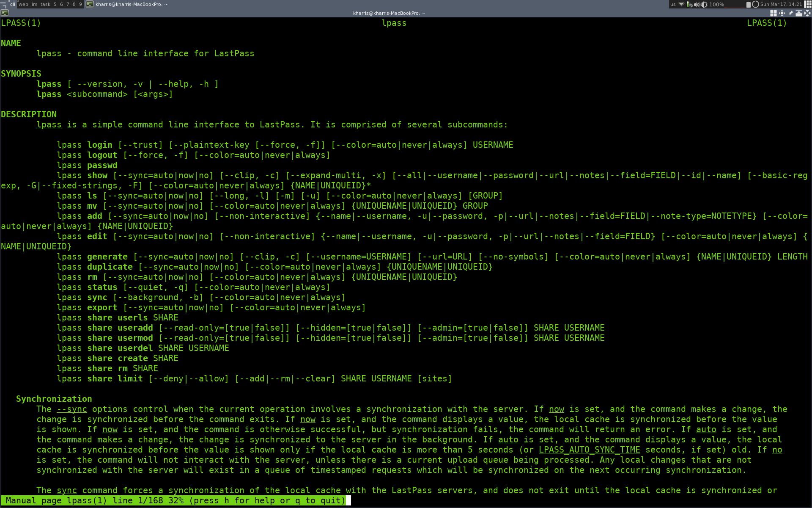Toggle the floating grid titlebar button

774,13
